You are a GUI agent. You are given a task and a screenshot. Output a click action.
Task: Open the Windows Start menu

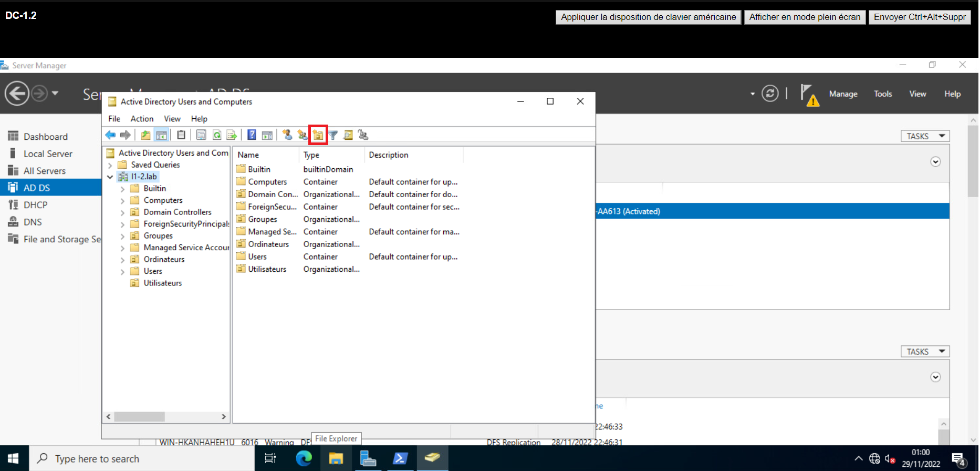(x=14, y=458)
